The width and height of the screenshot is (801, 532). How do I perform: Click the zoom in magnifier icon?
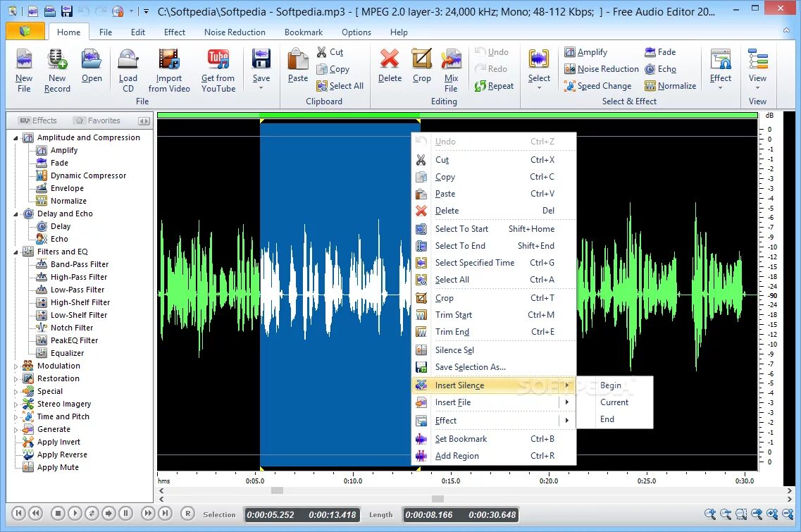[x=709, y=514]
